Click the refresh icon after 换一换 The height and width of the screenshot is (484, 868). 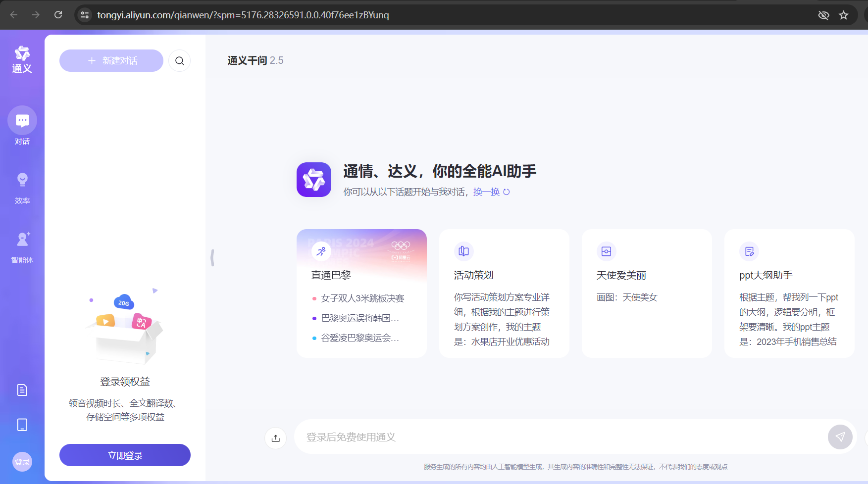(507, 192)
